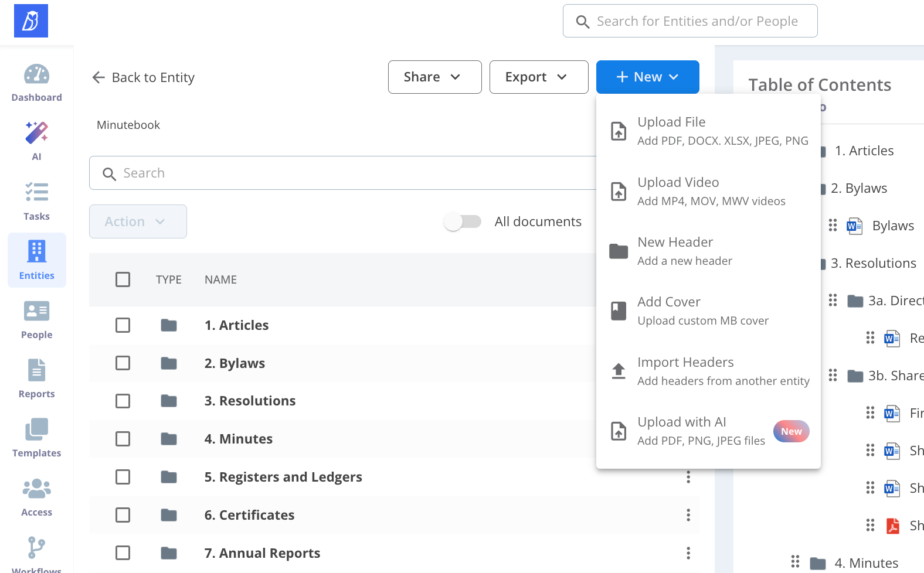Check the box next to 1. Articles
The height and width of the screenshot is (573, 924).
(123, 325)
